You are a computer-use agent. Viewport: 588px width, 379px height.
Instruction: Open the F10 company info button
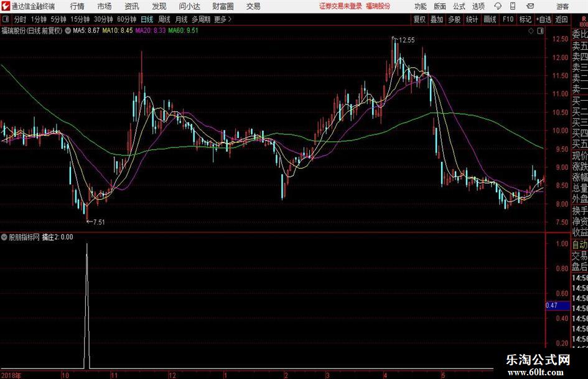pyautogui.click(x=508, y=19)
